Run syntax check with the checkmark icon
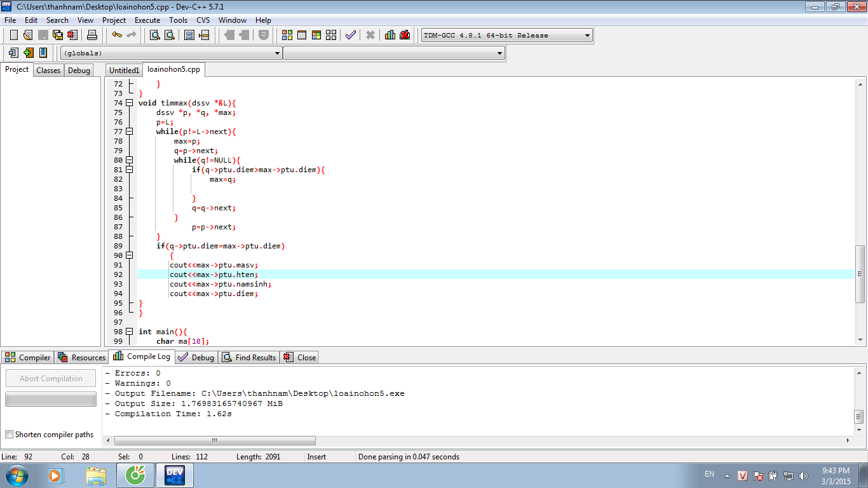 pyautogui.click(x=350, y=35)
